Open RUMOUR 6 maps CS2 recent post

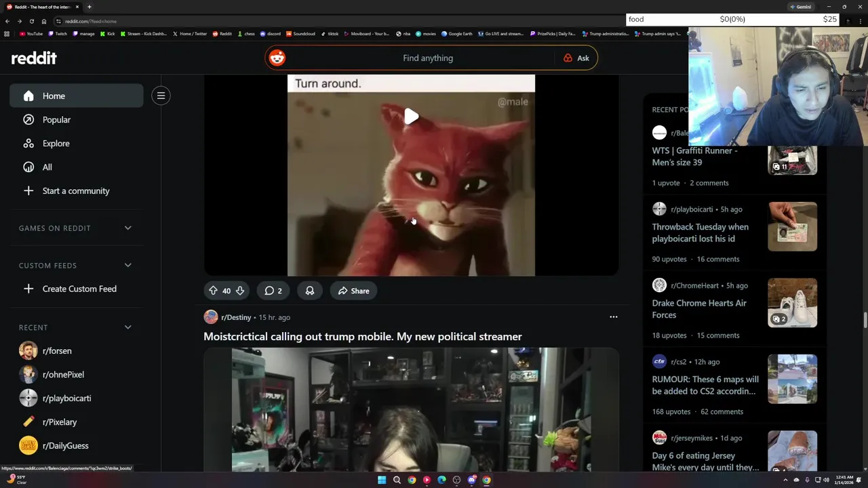tap(705, 385)
